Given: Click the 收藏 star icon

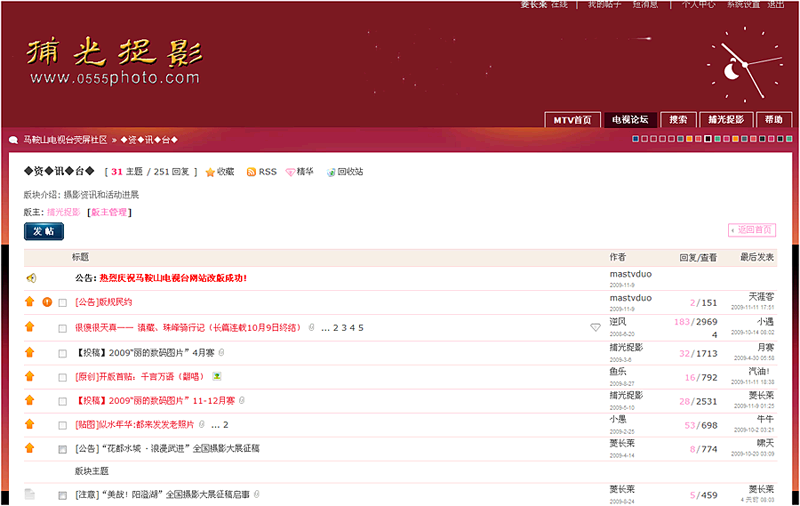Looking at the screenshot, I should point(210,172).
